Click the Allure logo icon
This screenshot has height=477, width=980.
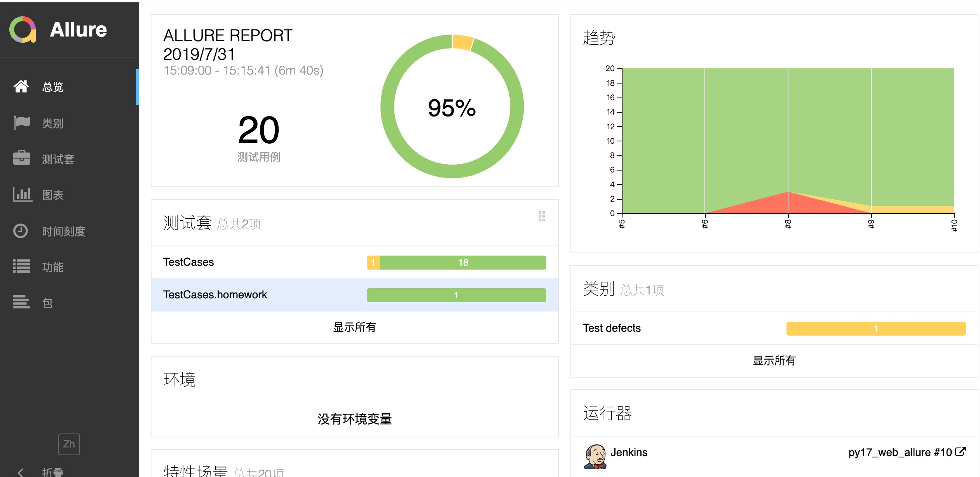(23, 30)
